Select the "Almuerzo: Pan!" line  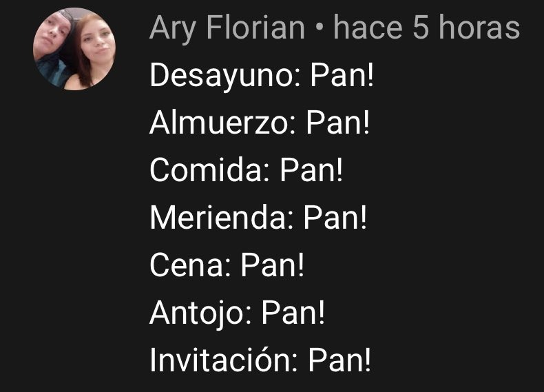coord(260,123)
